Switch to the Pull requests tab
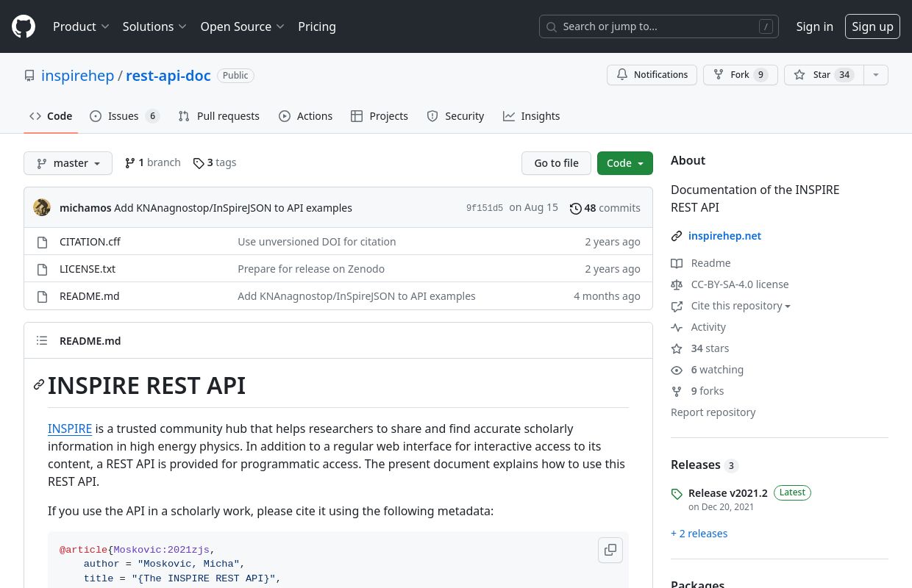The width and height of the screenshot is (912, 588). 219,116
